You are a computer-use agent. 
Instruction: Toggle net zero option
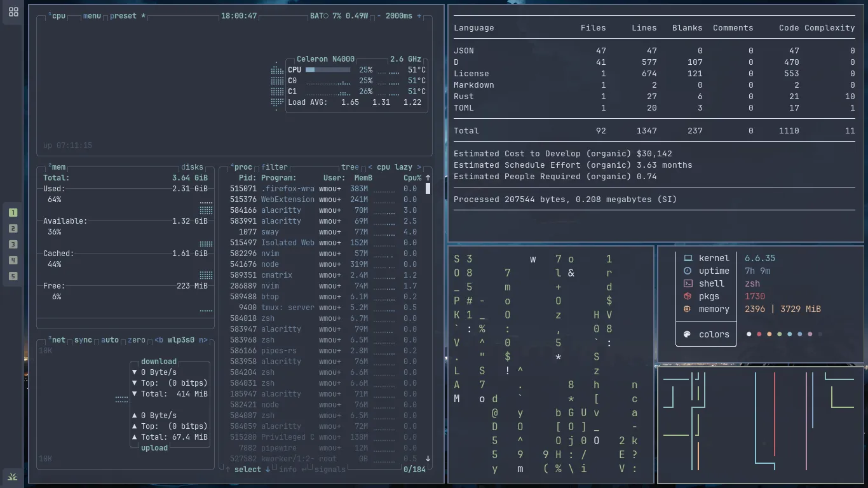(137, 340)
